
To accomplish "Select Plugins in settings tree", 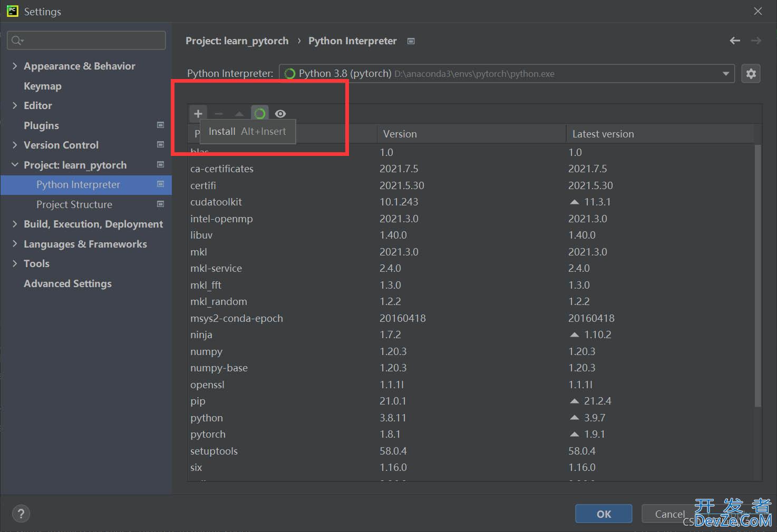I will tap(41, 125).
